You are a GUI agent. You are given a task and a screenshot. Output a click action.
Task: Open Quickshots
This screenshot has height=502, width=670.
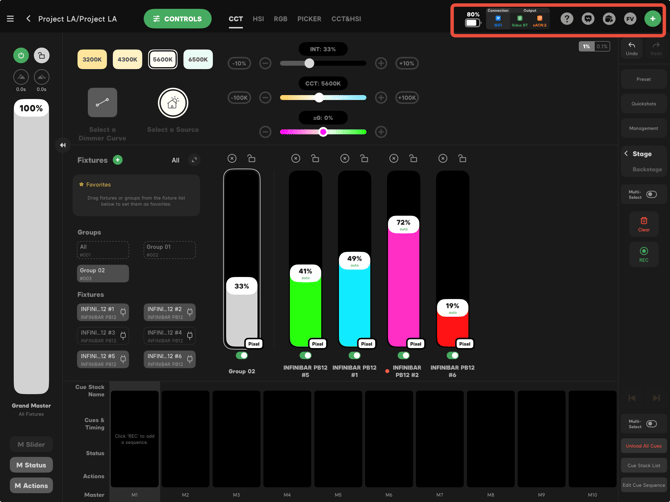point(644,104)
